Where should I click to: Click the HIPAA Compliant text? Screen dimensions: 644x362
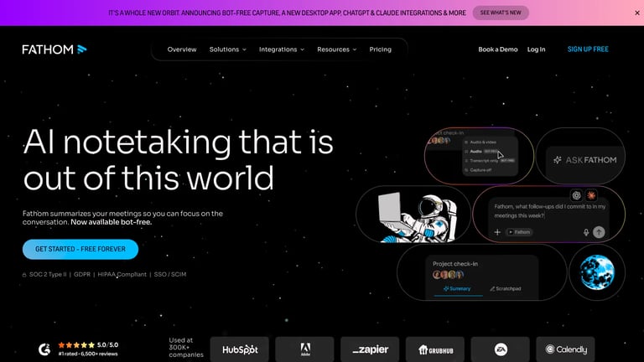click(122, 274)
